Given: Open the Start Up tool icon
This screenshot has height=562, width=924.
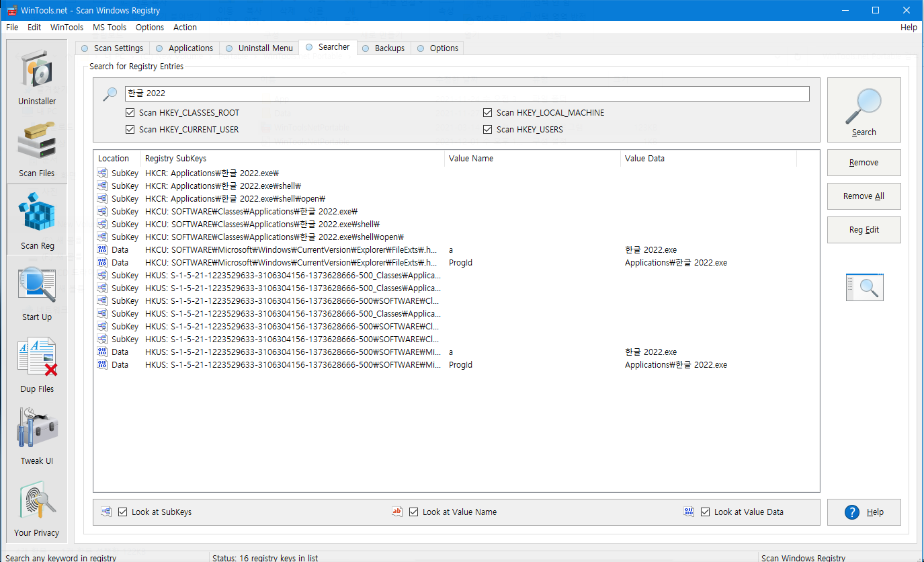Looking at the screenshot, I should coord(37,286).
